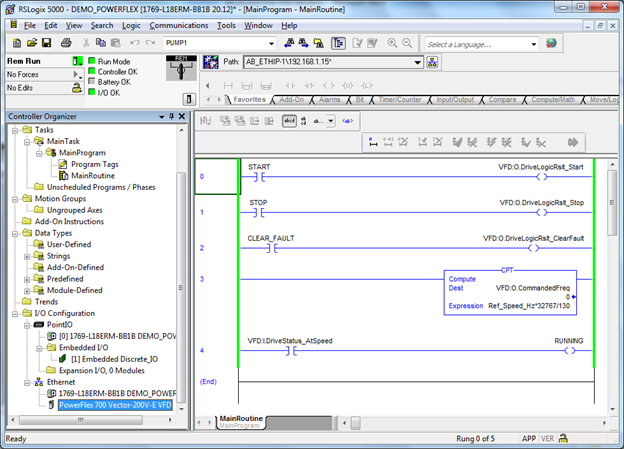
Task: Open a project with the Open folder icon
Action: (x=32, y=43)
